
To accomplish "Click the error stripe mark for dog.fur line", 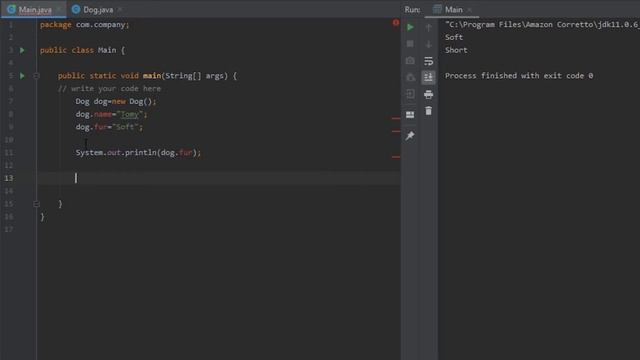I will pos(396,131).
